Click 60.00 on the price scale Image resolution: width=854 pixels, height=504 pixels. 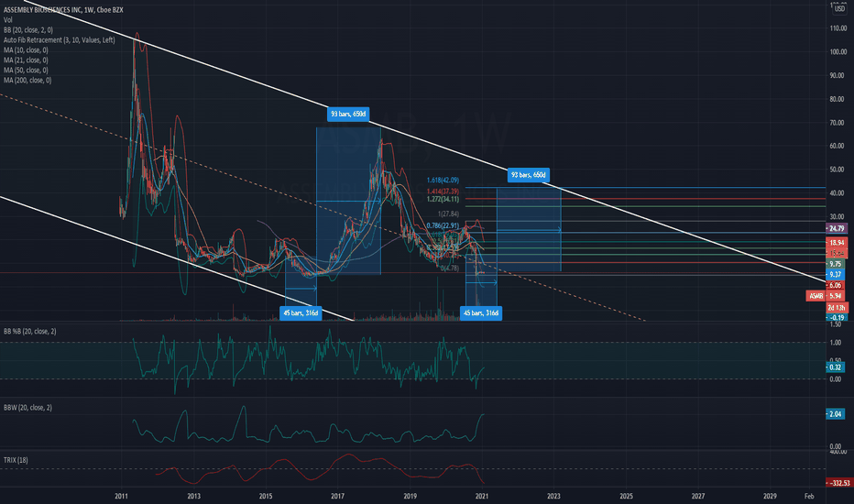838,146
